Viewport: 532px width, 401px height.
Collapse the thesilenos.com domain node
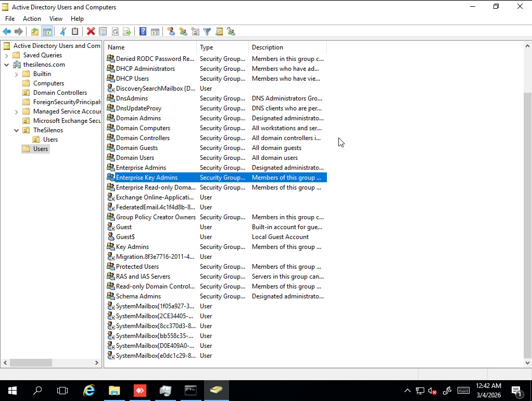point(6,65)
